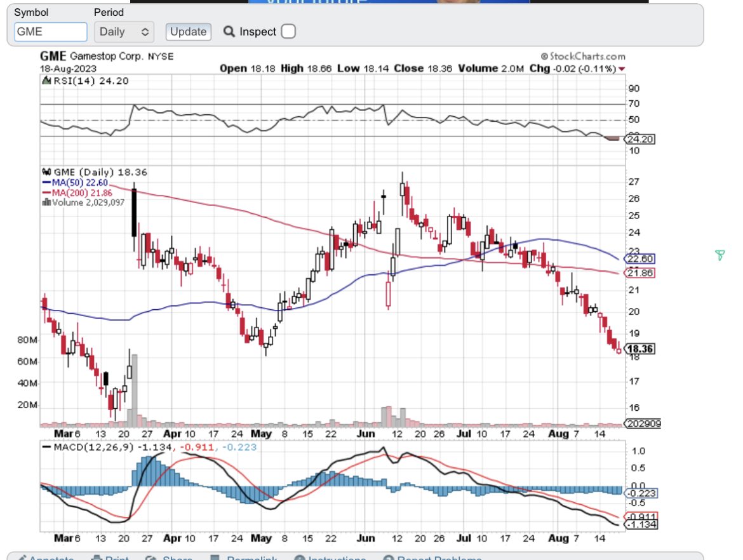Click the Inspect magnifying glass icon

229,31
